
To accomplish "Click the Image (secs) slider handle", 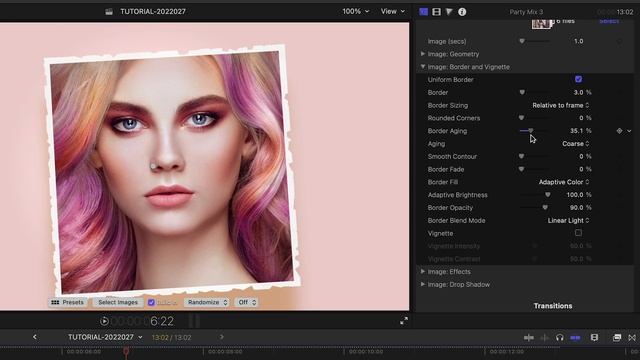I will click(522, 41).
